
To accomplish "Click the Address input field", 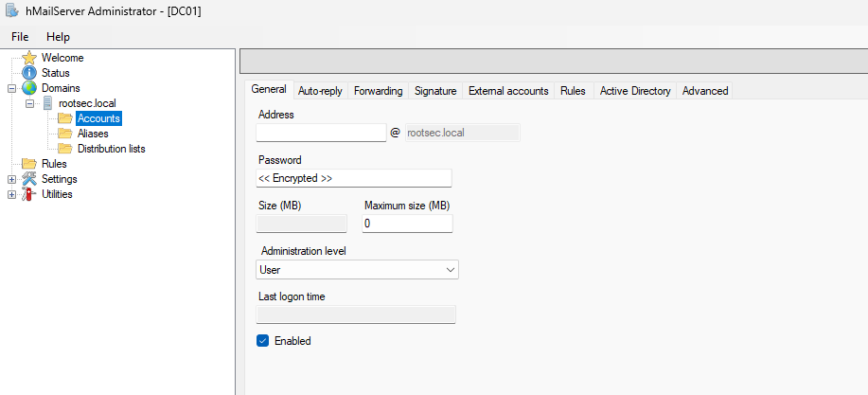I will [x=321, y=133].
